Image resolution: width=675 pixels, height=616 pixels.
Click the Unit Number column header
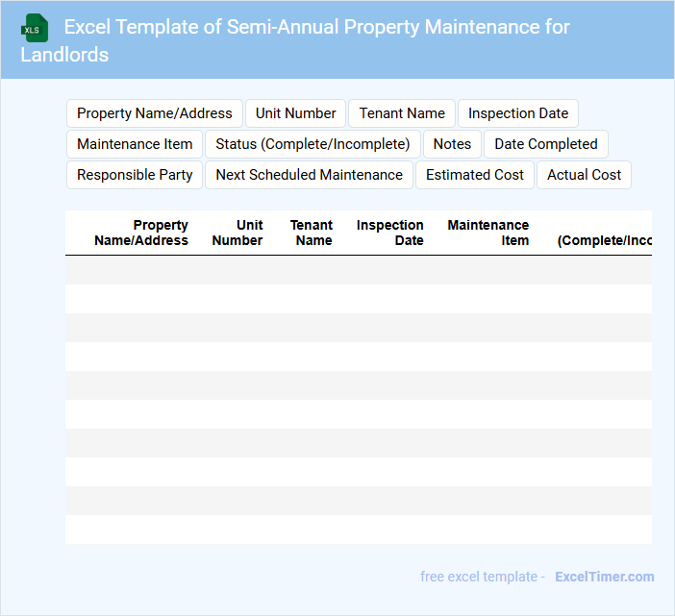pyautogui.click(x=237, y=233)
